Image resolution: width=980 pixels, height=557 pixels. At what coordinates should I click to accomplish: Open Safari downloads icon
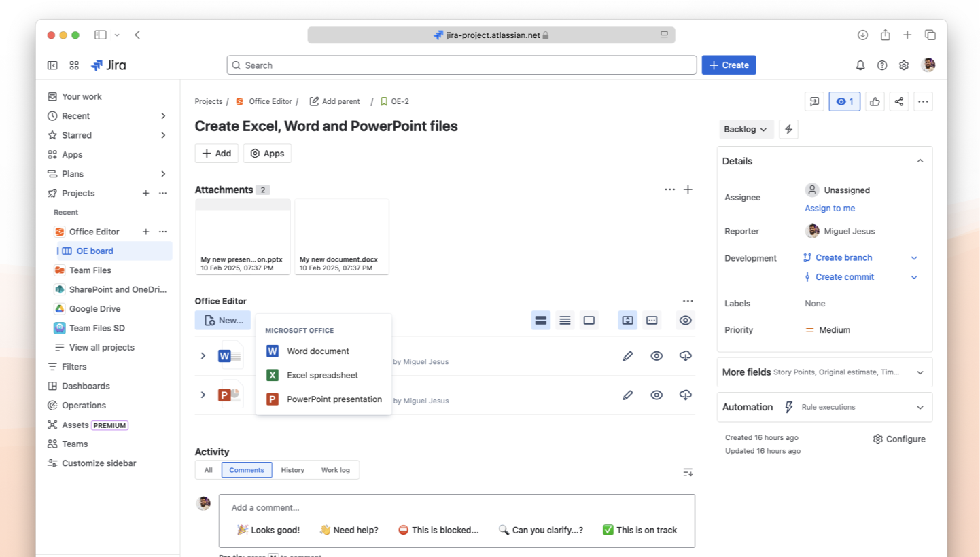tap(862, 35)
